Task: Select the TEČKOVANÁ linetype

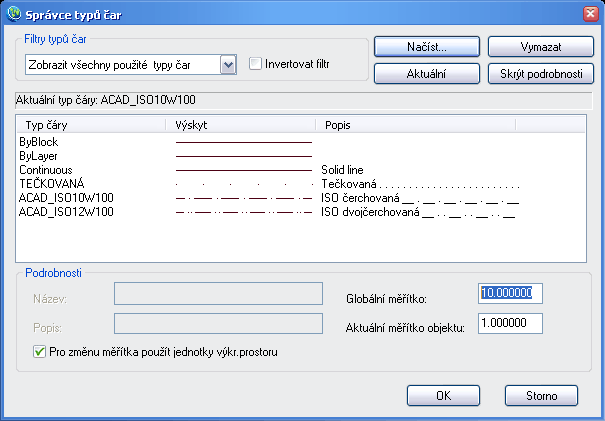Action: pyautogui.click(x=51, y=184)
